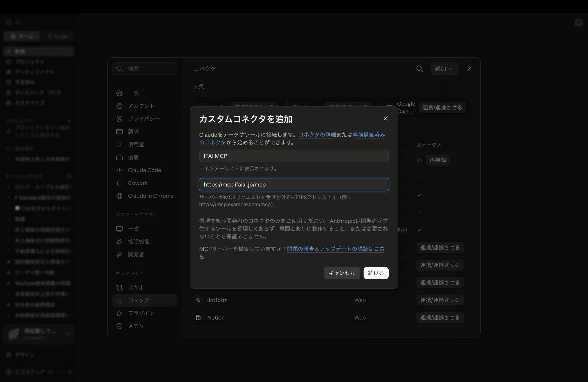Click the gear icon beside 一般

(119, 93)
